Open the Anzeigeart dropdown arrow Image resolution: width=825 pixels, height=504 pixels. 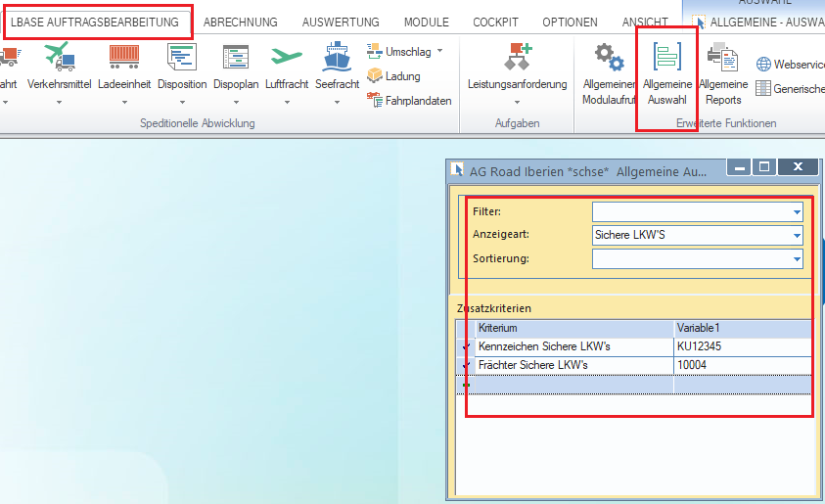[x=797, y=235]
